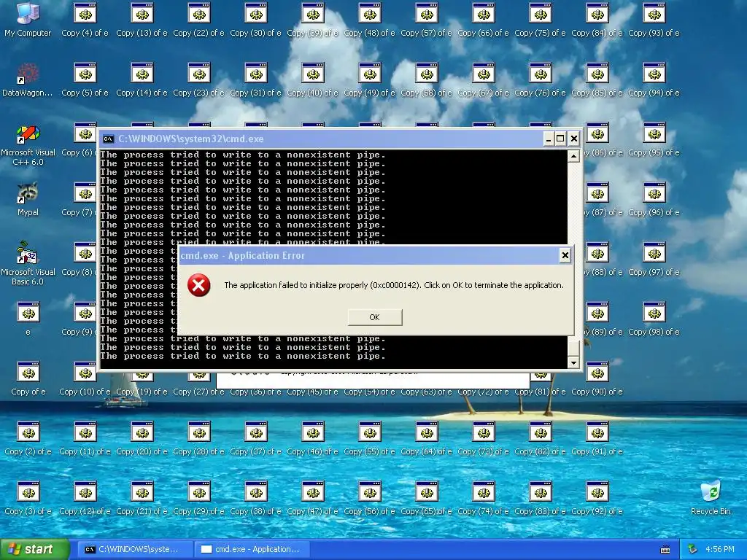This screenshot has height=560, width=747.
Task: Click the cmd vertical scrollbar thumb
Action: pyautogui.click(x=573, y=347)
